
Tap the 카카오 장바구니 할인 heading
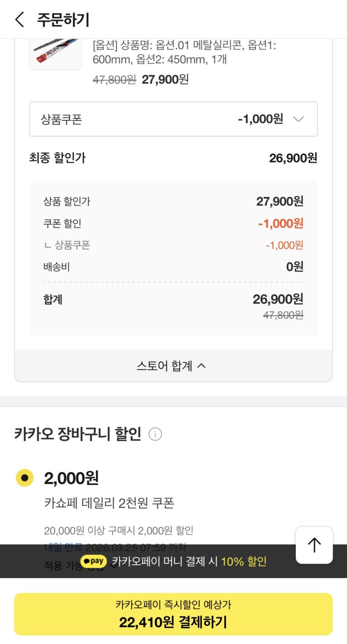[x=78, y=435]
